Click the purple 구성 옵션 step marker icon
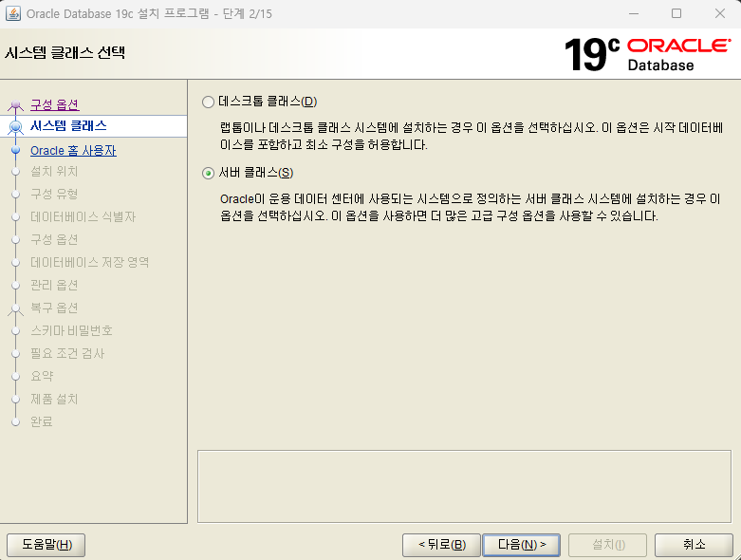 (15, 105)
